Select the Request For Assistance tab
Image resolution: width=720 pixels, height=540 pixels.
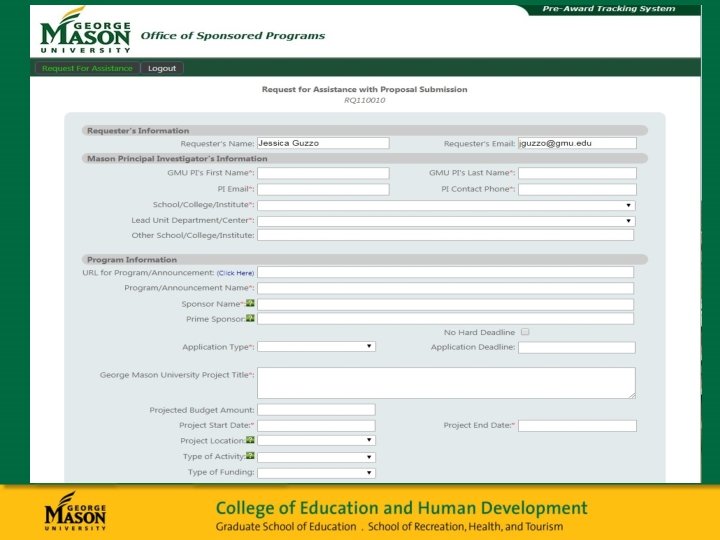pyautogui.click(x=87, y=68)
